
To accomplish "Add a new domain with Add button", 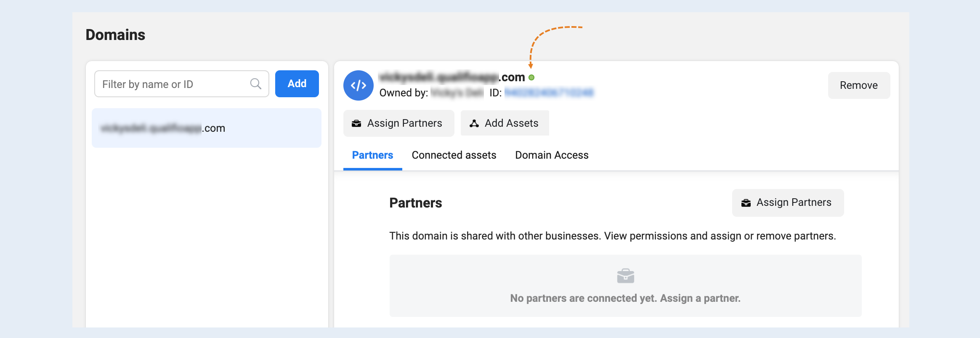I will coord(297,84).
